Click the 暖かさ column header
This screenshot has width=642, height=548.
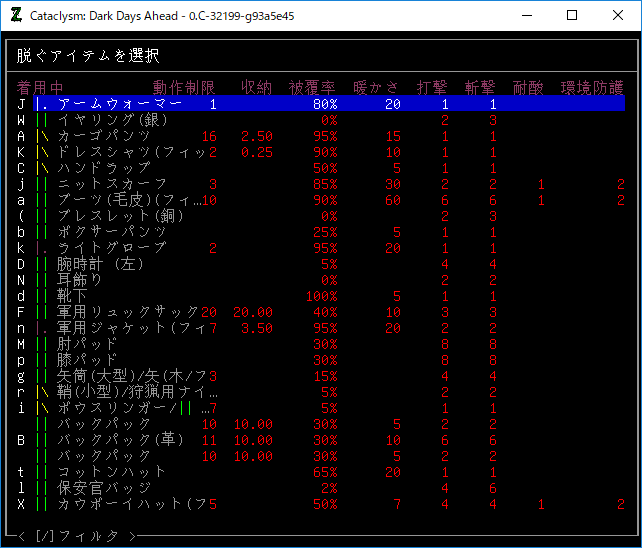pos(376,87)
